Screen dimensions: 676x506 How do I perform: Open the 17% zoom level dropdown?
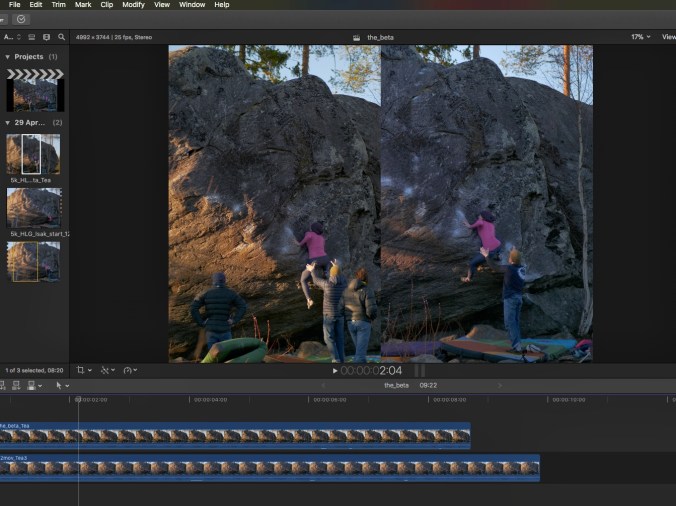639,37
